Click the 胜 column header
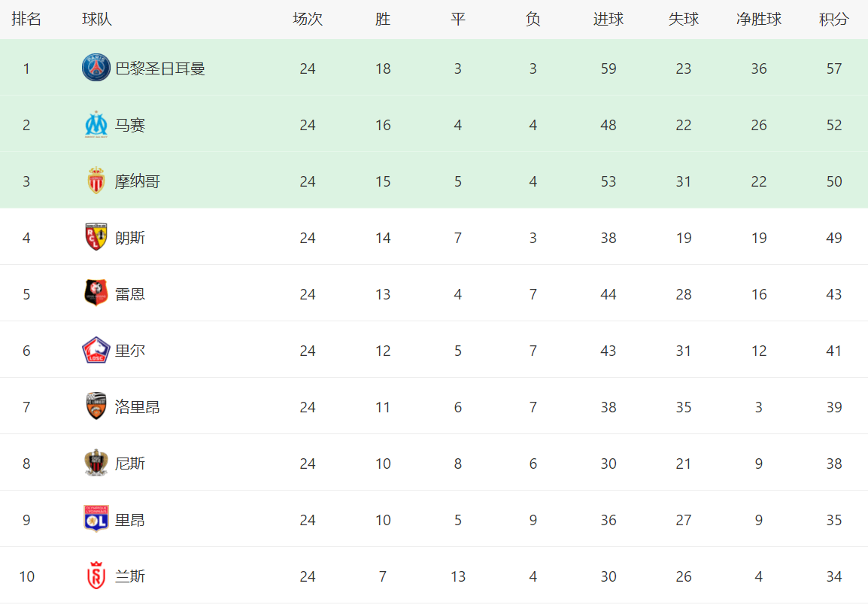Image resolution: width=868 pixels, height=611 pixels. pos(383,20)
